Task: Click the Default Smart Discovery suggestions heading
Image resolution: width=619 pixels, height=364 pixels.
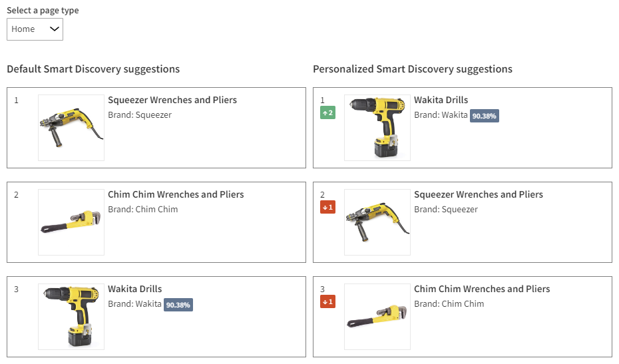Action: click(93, 69)
